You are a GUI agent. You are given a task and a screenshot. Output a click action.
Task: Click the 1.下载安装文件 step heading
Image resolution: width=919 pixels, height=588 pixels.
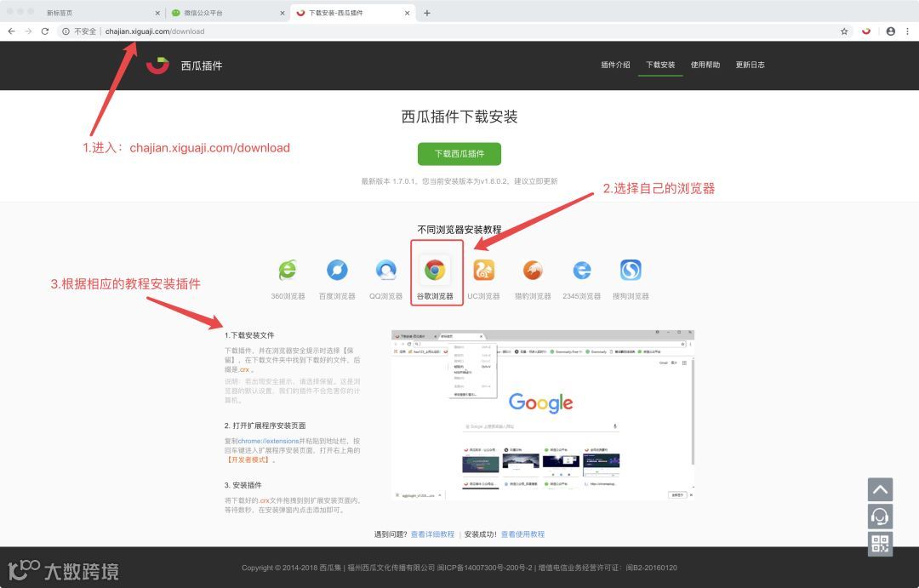point(249,335)
